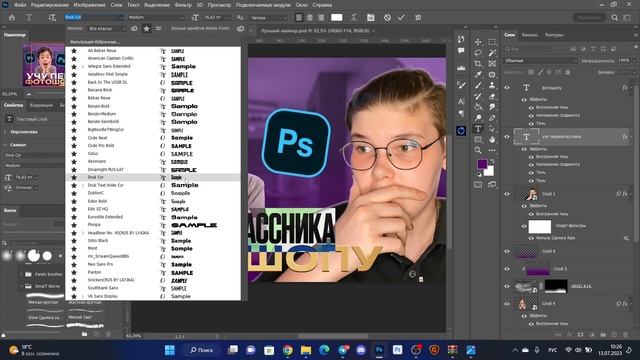Screen dimensions: 640x360
Task: Select the Crop tool
Action: click(478, 64)
